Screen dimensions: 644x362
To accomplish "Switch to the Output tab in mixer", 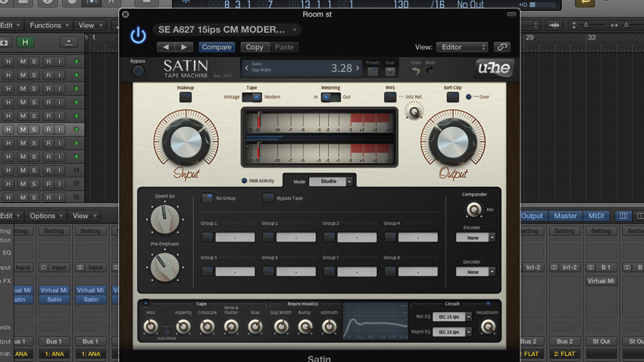I will pyautogui.click(x=532, y=216).
